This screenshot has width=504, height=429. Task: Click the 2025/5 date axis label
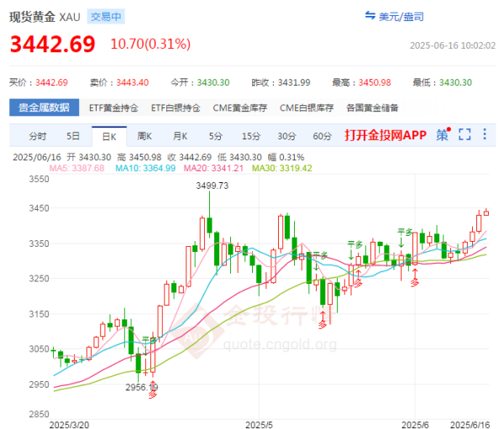click(259, 425)
